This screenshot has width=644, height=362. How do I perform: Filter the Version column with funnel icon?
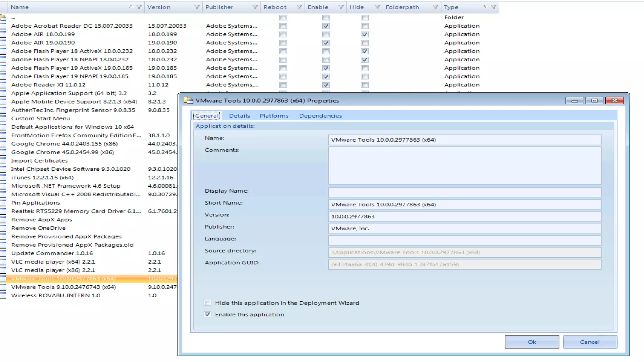coord(197,7)
